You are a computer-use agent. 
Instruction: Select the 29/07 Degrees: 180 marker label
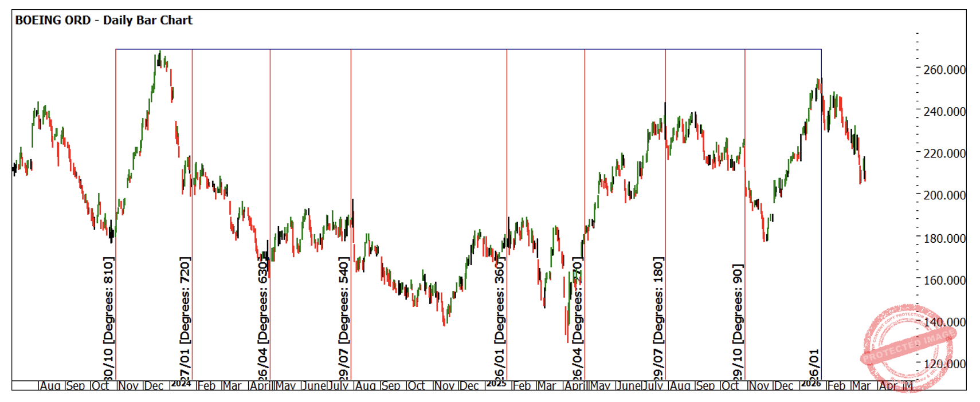[x=658, y=318]
